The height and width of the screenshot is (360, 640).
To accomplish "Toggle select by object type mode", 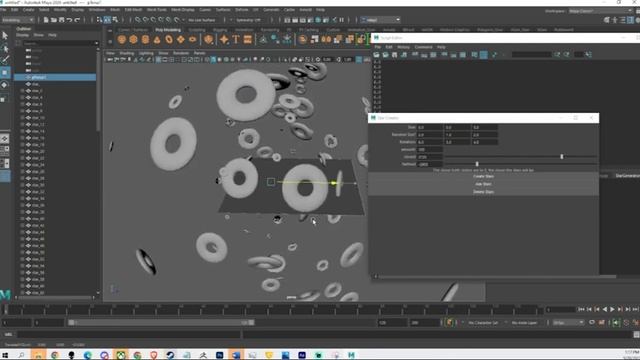I will point(107,20).
